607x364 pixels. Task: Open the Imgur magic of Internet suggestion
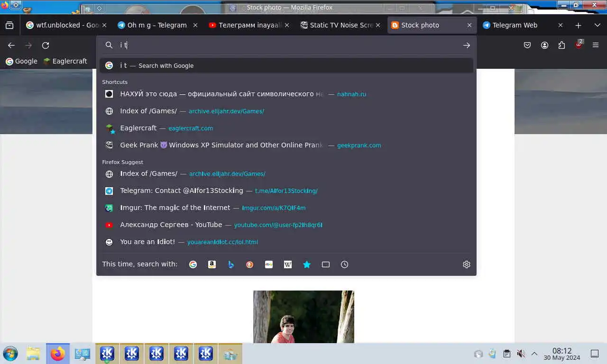point(286,208)
